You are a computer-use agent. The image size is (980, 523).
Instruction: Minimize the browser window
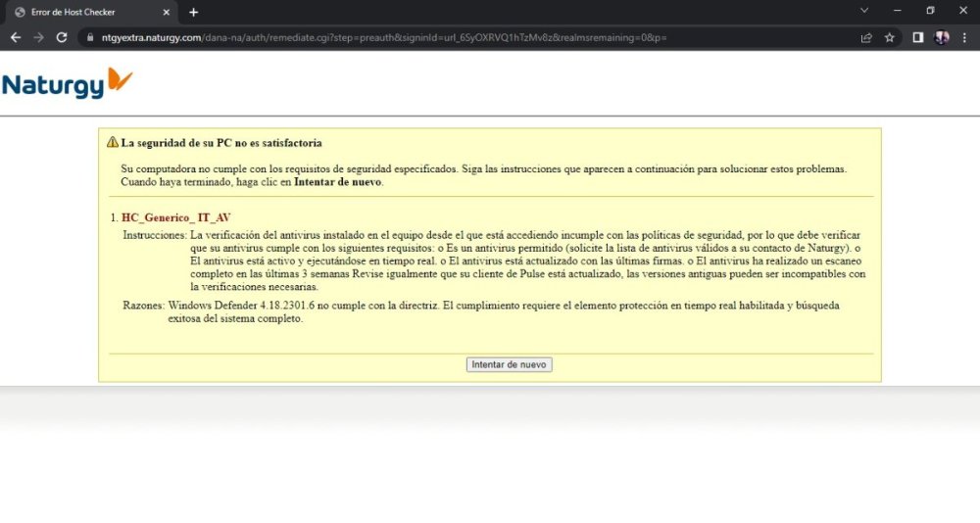tap(898, 11)
